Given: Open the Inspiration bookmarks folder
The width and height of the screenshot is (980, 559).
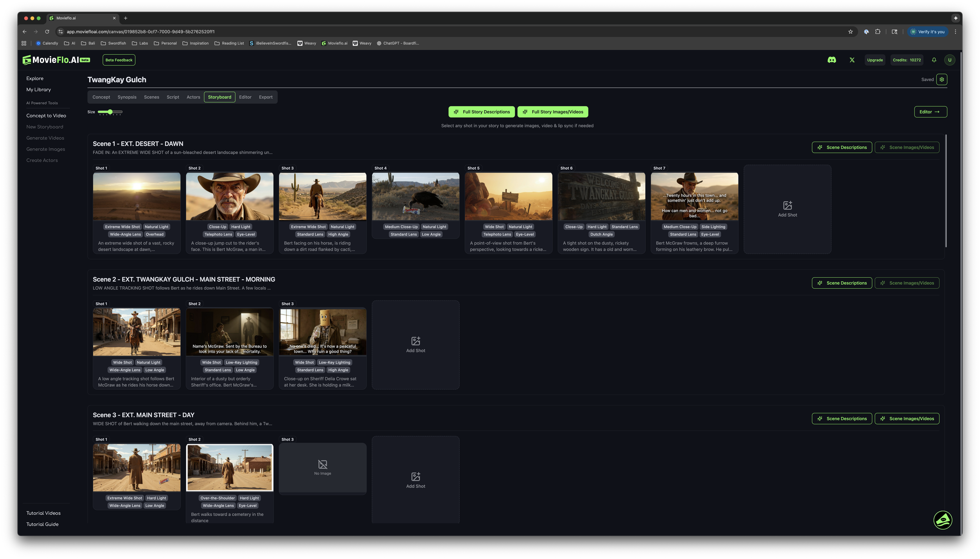Looking at the screenshot, I should coord(195,43).
